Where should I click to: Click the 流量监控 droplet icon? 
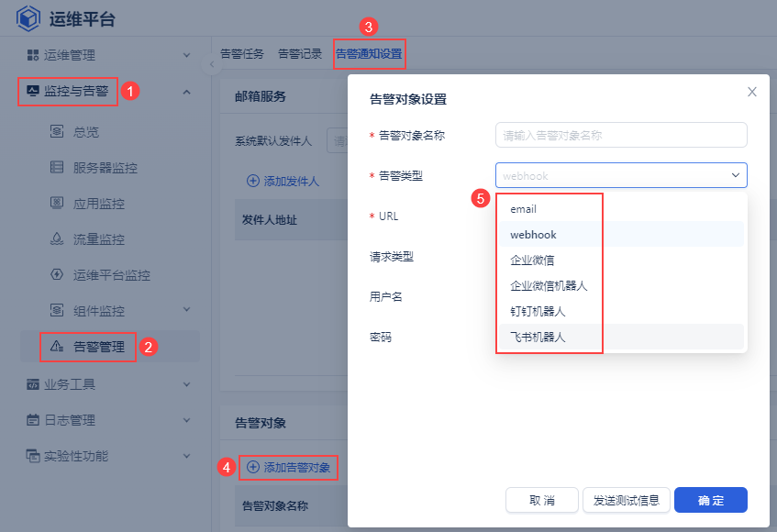click(57, 238)
